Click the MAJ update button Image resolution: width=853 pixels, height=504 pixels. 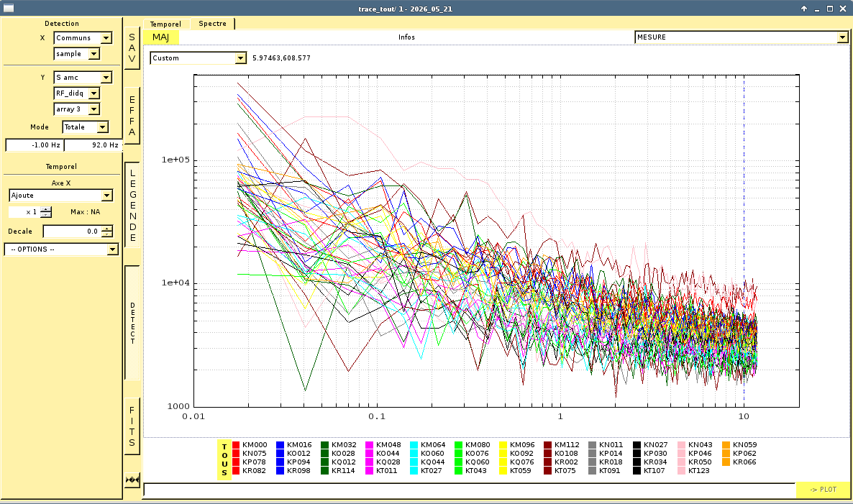point(161,37)
